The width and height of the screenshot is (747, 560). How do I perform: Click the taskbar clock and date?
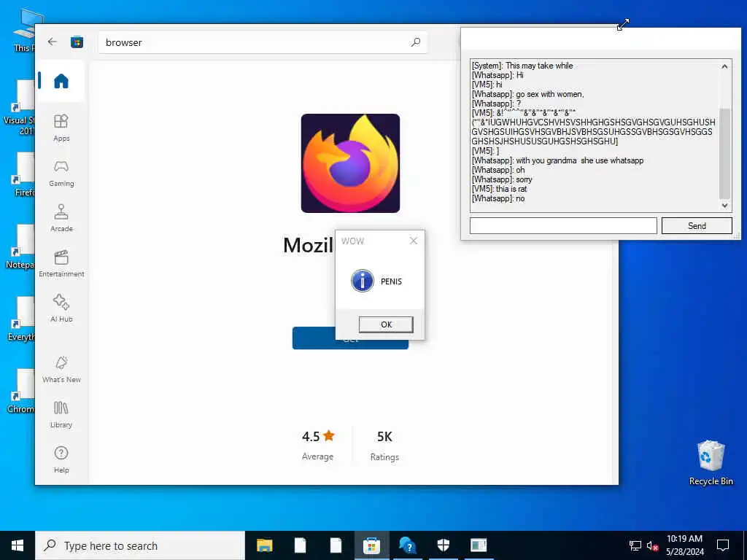[684, 545]
